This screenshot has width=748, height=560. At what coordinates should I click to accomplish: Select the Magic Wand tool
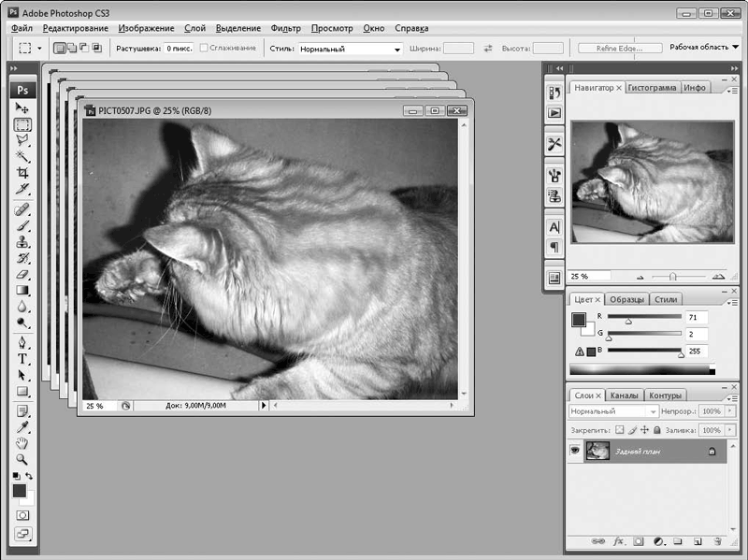tap(22, 156)
